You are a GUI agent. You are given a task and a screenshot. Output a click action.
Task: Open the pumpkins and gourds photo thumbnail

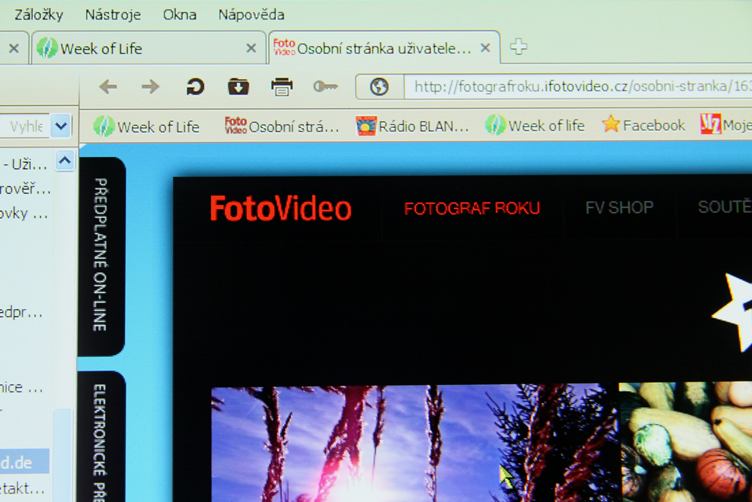pos(685,442)
